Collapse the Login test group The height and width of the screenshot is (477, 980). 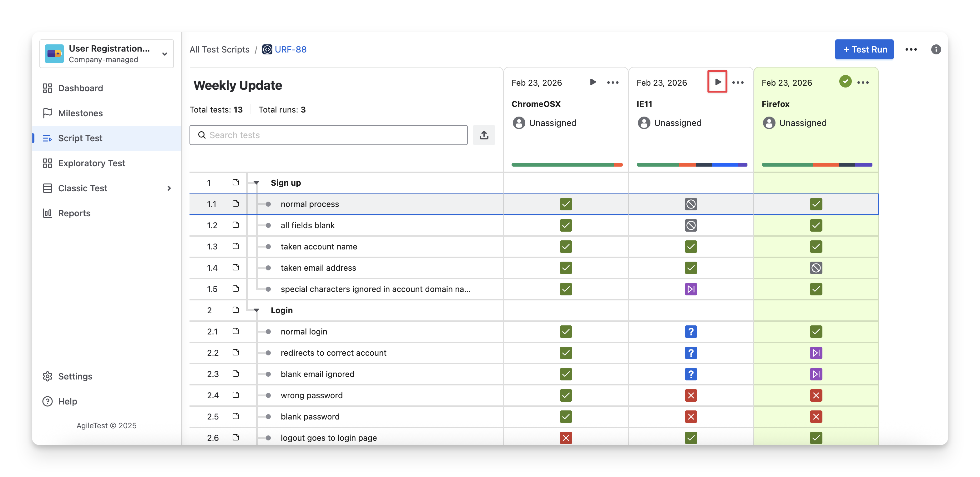click(x=256, y=310)
